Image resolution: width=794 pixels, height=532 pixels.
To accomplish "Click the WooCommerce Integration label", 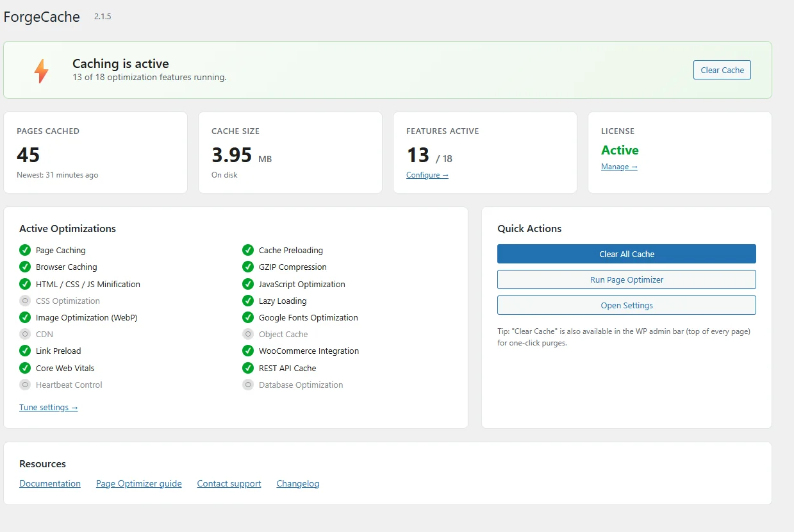I will (x=309, y=351).
